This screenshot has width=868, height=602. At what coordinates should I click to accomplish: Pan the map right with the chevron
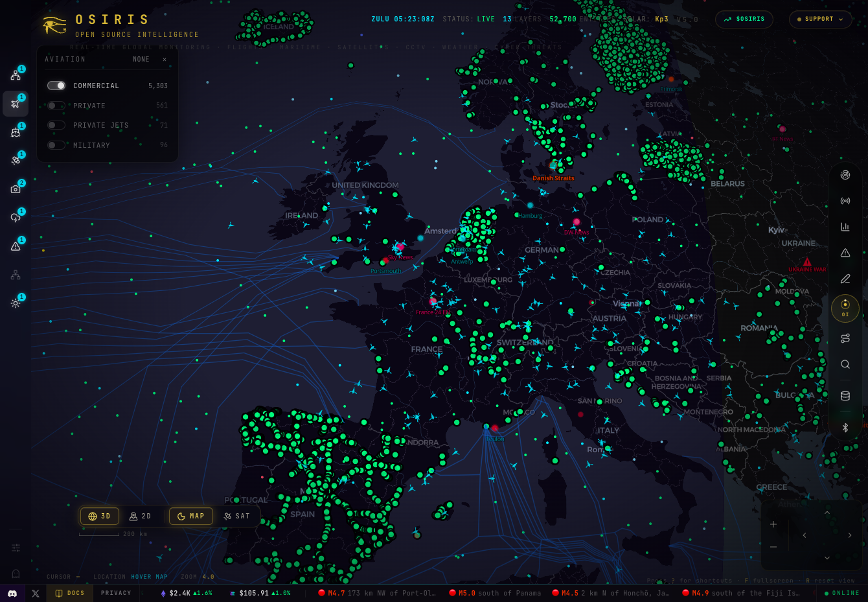[850, 535]
